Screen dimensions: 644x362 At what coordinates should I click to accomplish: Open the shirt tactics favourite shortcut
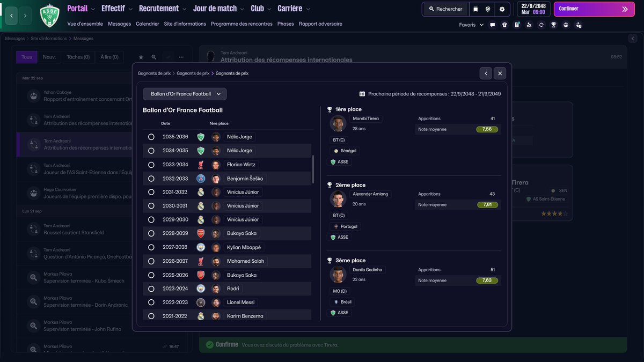tap(504, 25)
